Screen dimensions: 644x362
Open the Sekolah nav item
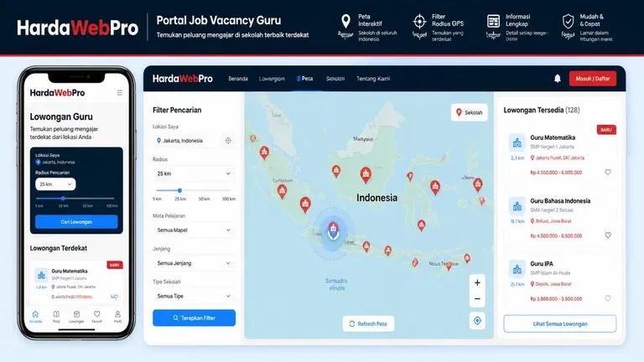335,79
